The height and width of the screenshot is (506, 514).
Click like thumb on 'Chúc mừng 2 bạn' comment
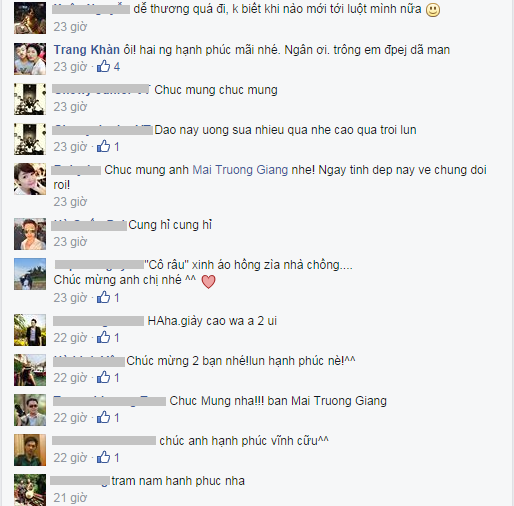coord(103,377)
